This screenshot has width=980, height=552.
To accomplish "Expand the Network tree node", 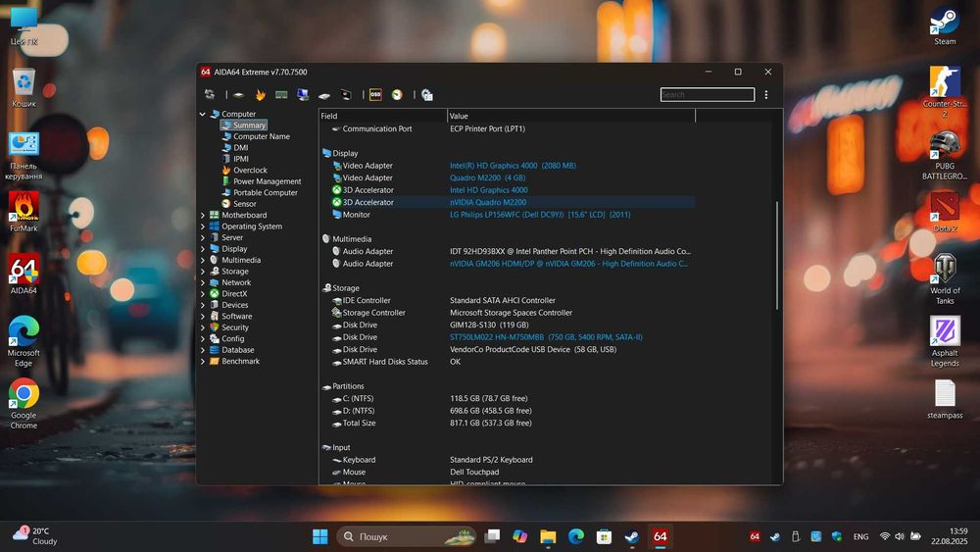I will (x=203, y=282).
